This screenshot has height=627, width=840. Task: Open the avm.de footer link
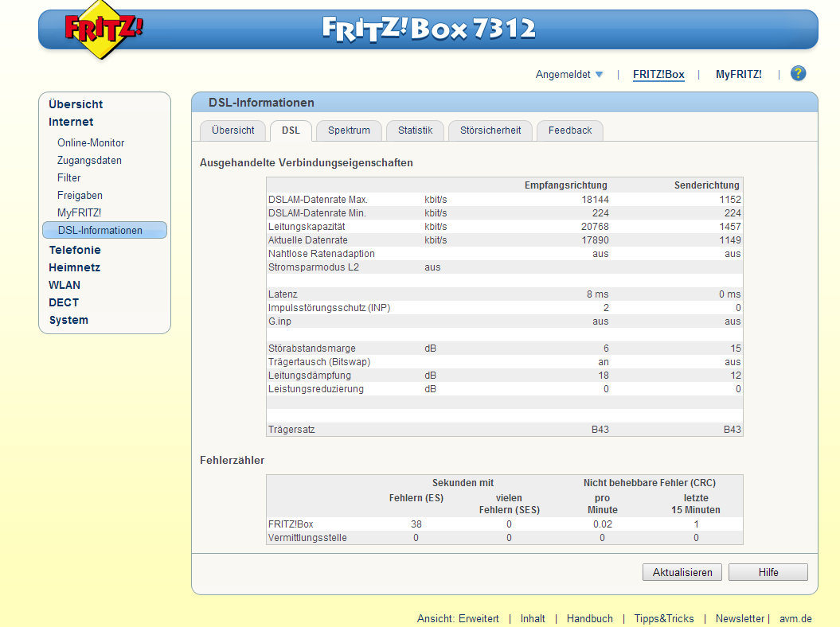click(x=795, y=619)
